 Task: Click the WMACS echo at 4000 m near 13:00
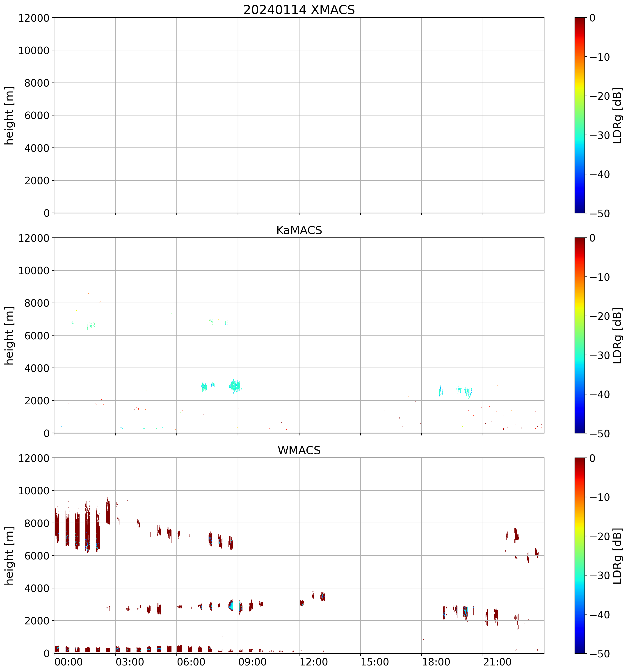(322, 597)
